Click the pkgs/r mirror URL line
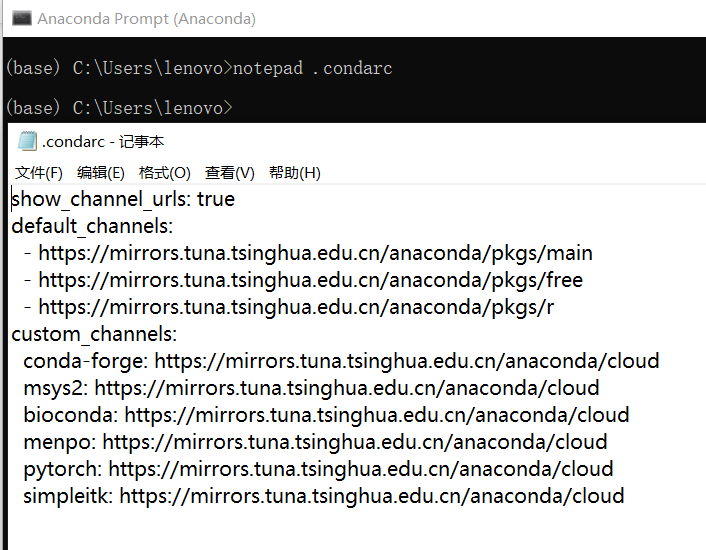706x550 pixels. click(295, 307)
